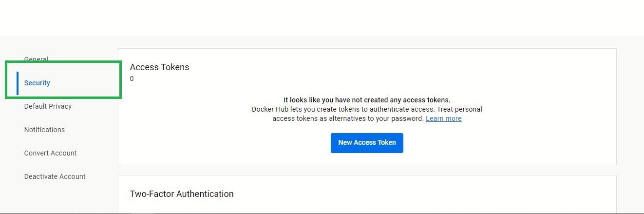The width and height of the screenshot is (644, 214).
Task: Go to Default Privacy settings
Action: tap(48, 106)
